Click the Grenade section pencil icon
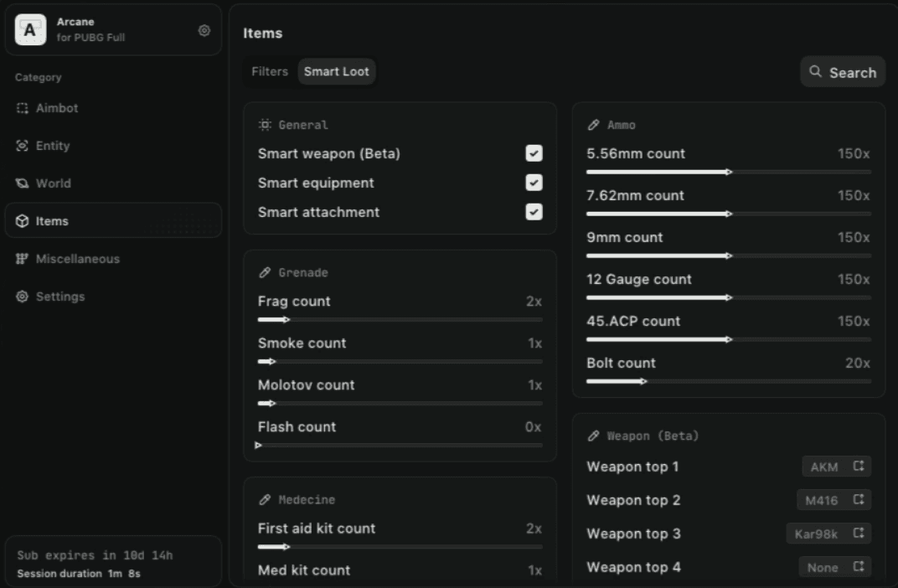 pos(265,272)
